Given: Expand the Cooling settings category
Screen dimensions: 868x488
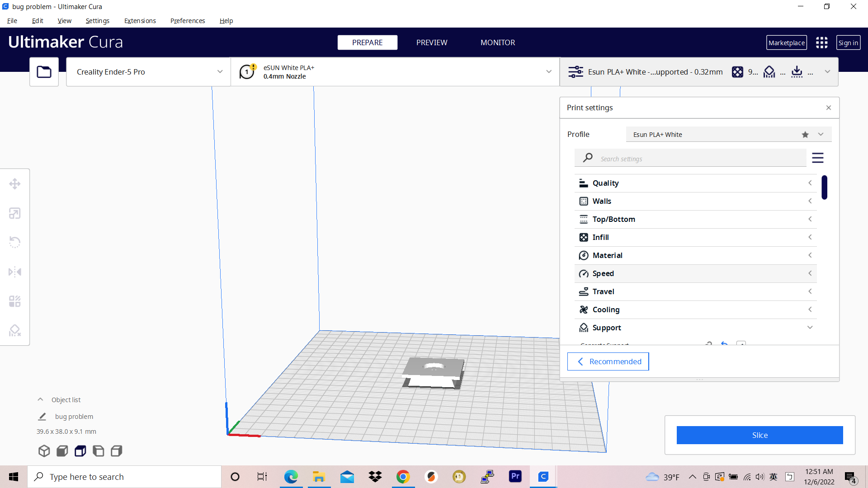Looking at the screenshot, I should click(695, 310).
